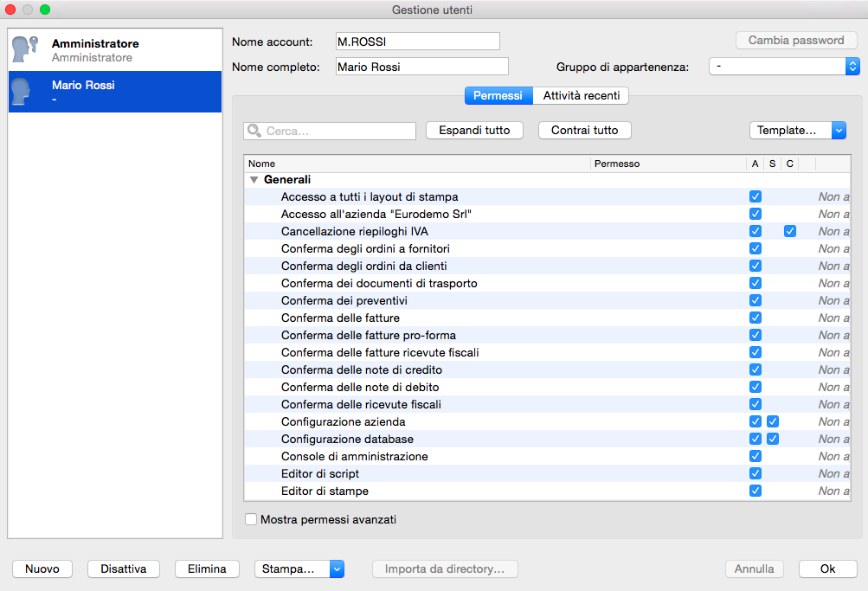Uncheck A checkbox for Editor di script

click(x=755, y=473)
